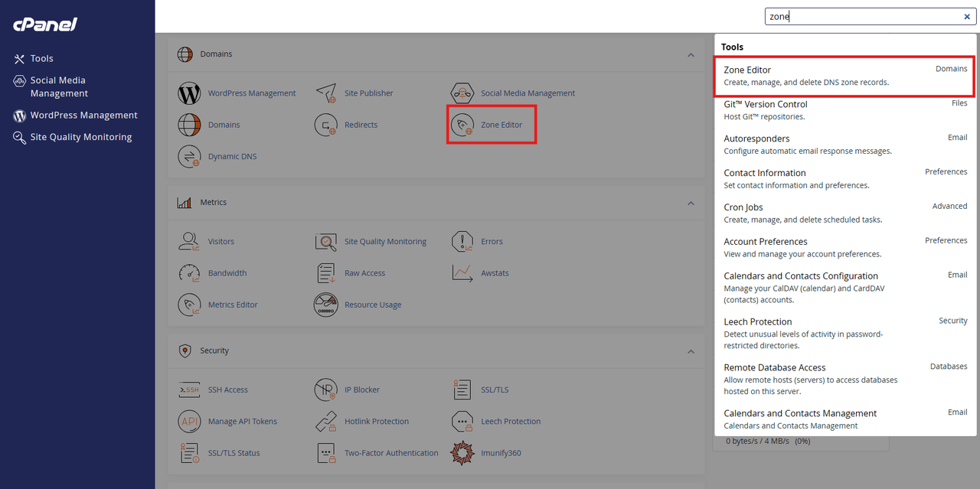Choose Calendars and Contacts Management result
The width and height of the screenshot is (980, 489).
[x=845, y=419]
